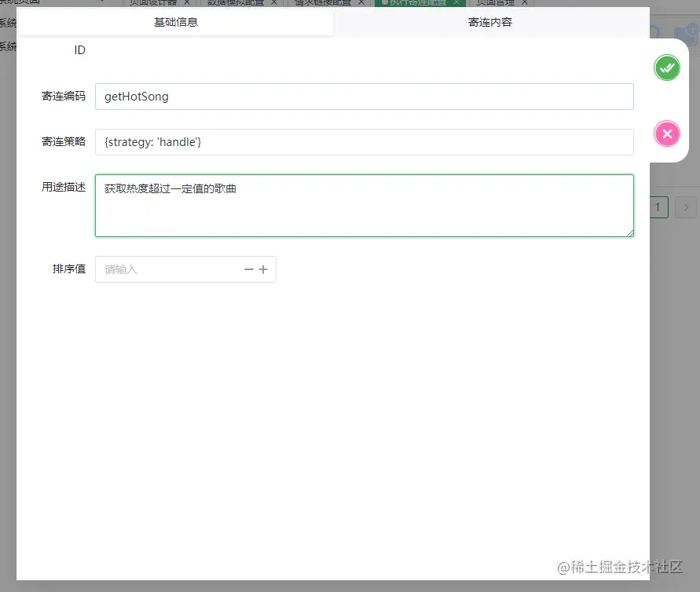Close the 请求链接配置 tab with its X

(x=361, y=3)
